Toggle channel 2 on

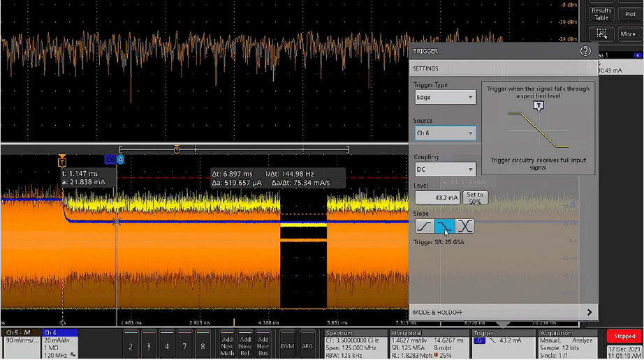(131, 345)
